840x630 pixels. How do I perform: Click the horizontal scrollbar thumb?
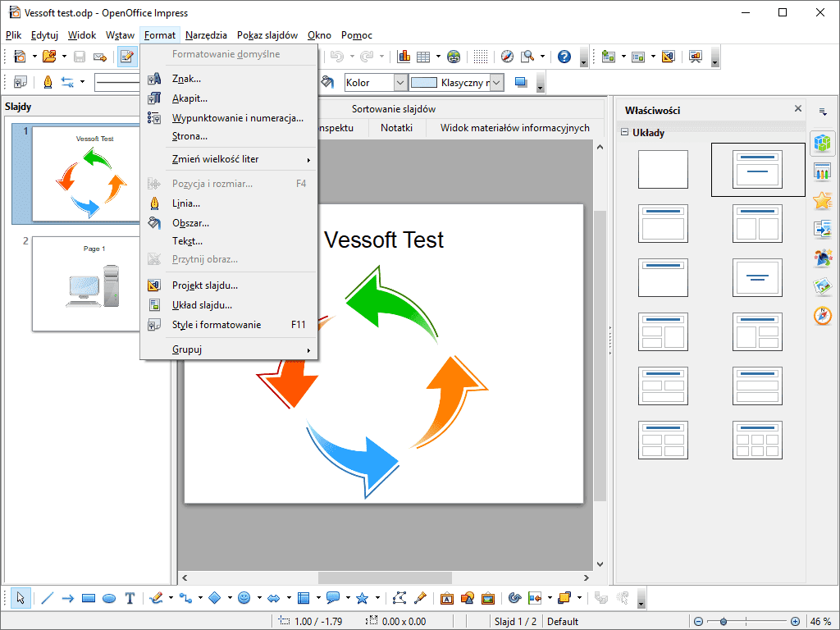(385, 578)
